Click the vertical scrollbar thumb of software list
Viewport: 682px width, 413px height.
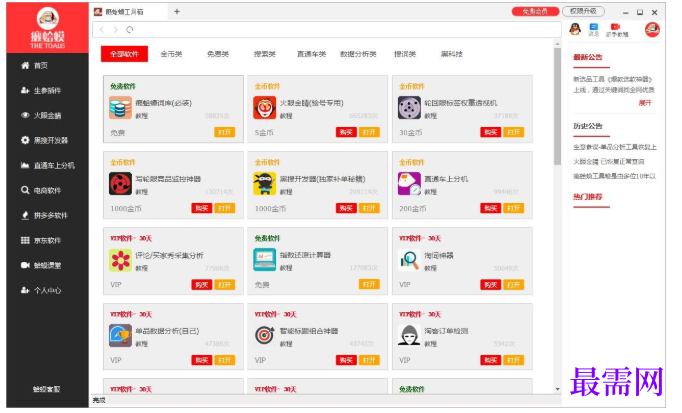pyautogui.click(x=557, y=107)
